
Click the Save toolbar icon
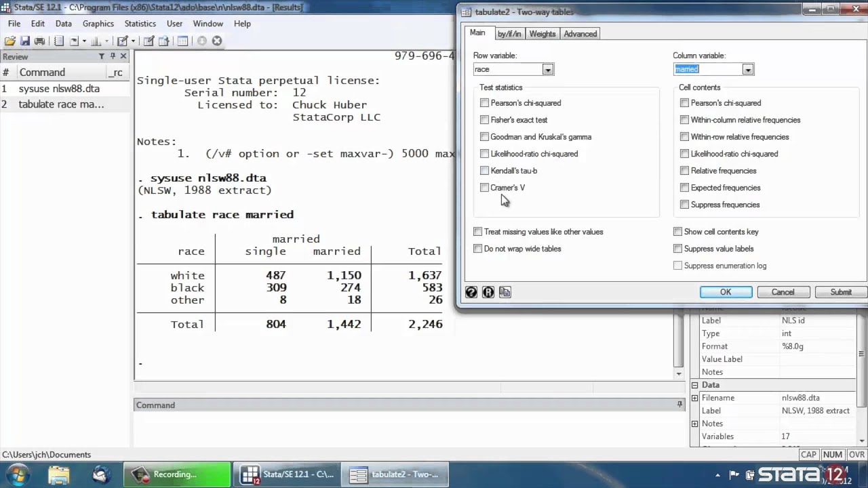(x=25, y=41)
